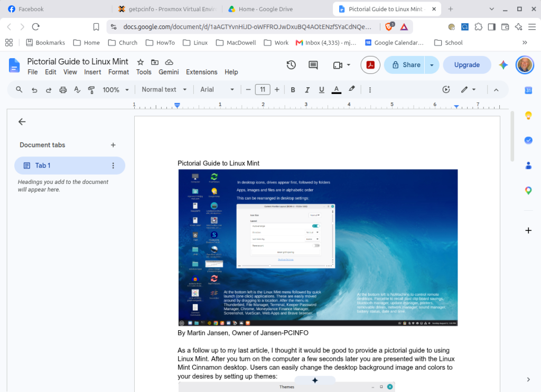Show all comments icon
This screenshot has height=392, width=541.
(x=313, y=65)
